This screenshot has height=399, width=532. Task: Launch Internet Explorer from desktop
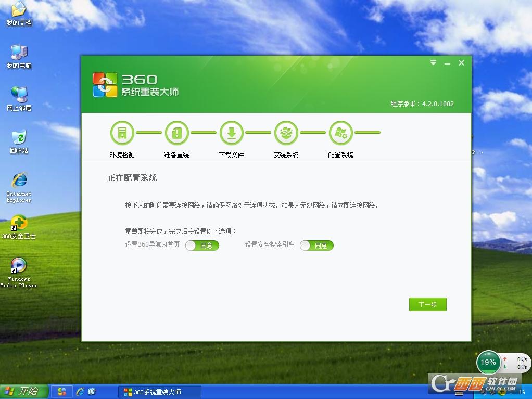19,187
